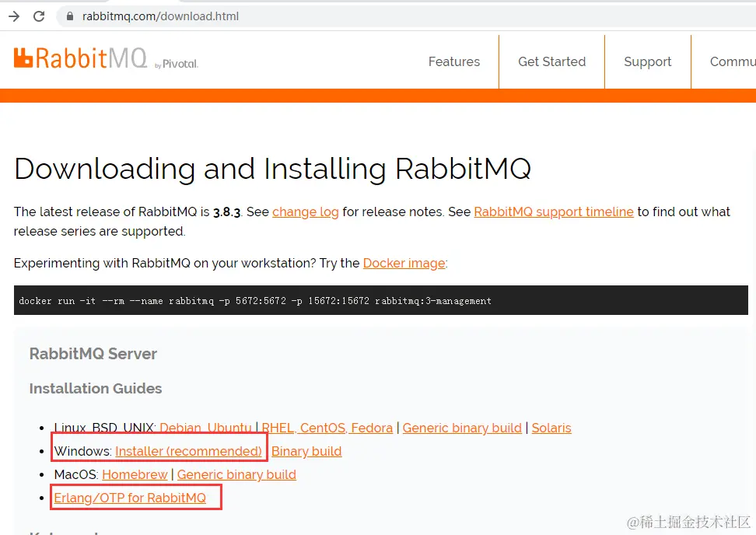
Task: Open the Solaris guide link
Action: [x=551, y=428]
